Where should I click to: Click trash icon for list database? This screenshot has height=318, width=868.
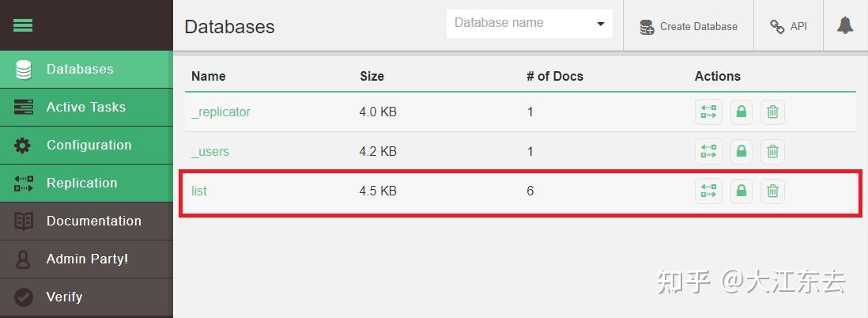[x=773, y=191]
